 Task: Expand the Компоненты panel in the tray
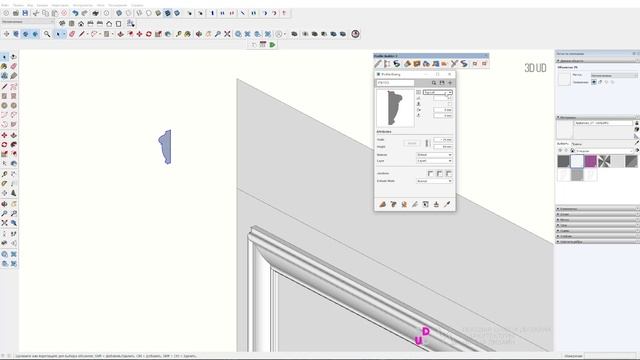coord(597,209)
